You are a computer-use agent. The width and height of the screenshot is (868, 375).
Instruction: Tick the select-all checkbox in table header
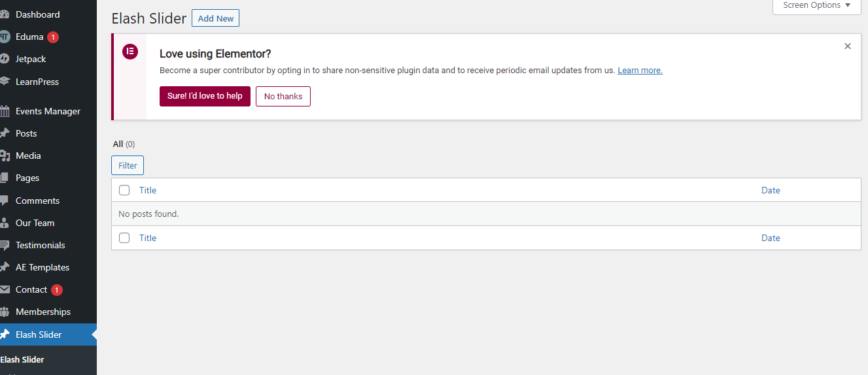(124, 190)
